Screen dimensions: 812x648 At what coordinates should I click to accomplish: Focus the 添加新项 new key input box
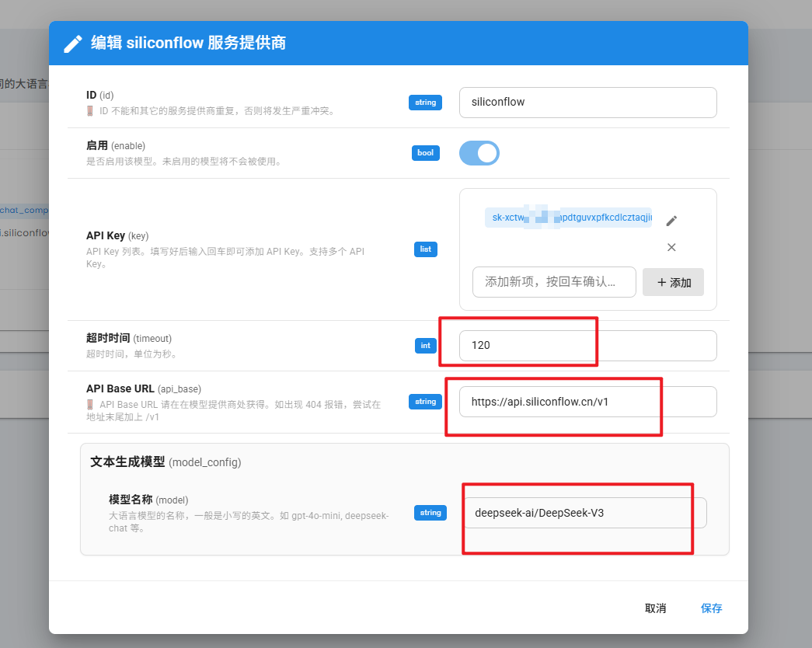click(553, 282)
